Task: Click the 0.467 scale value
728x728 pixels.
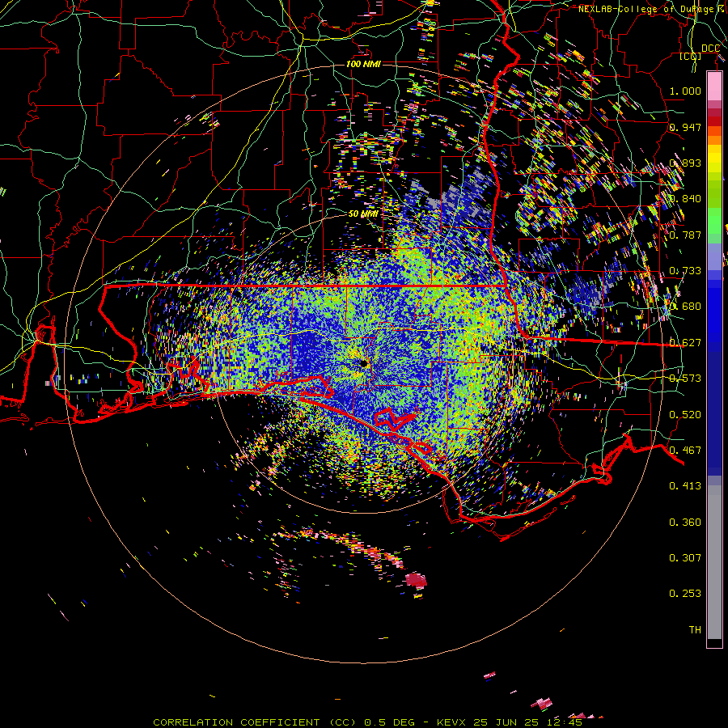Action: tap(685, 451)
